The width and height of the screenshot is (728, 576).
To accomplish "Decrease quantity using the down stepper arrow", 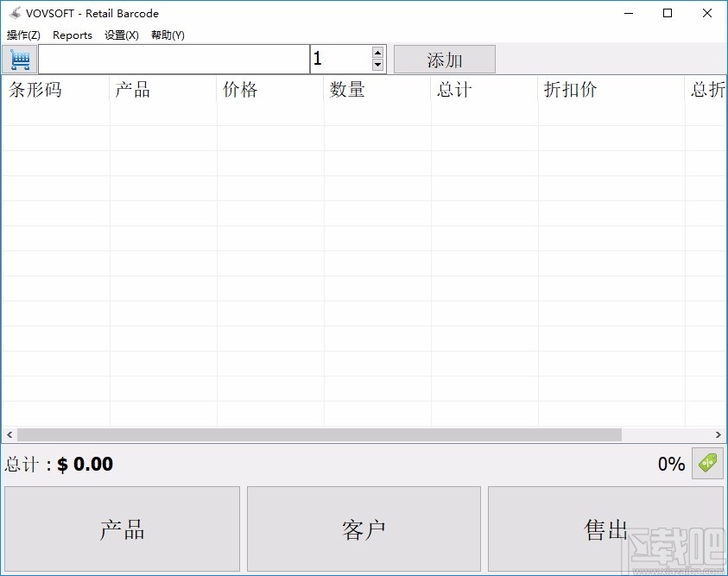I will (377, 64).
